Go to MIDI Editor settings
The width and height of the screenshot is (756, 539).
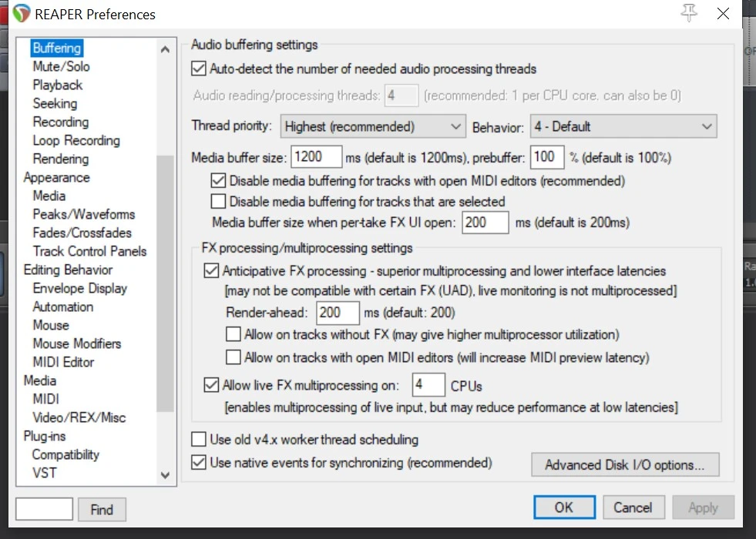(63, 363)
